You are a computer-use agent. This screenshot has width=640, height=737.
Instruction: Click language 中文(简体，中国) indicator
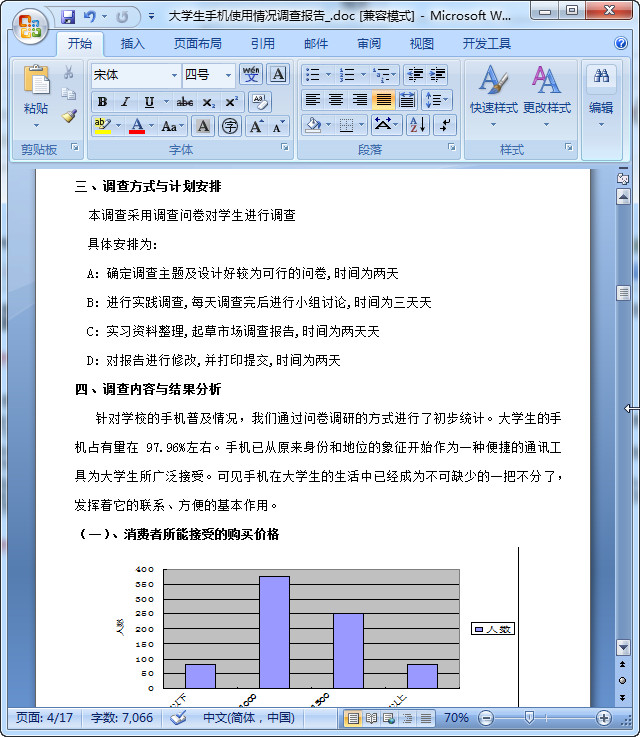[x=249, y=718]
